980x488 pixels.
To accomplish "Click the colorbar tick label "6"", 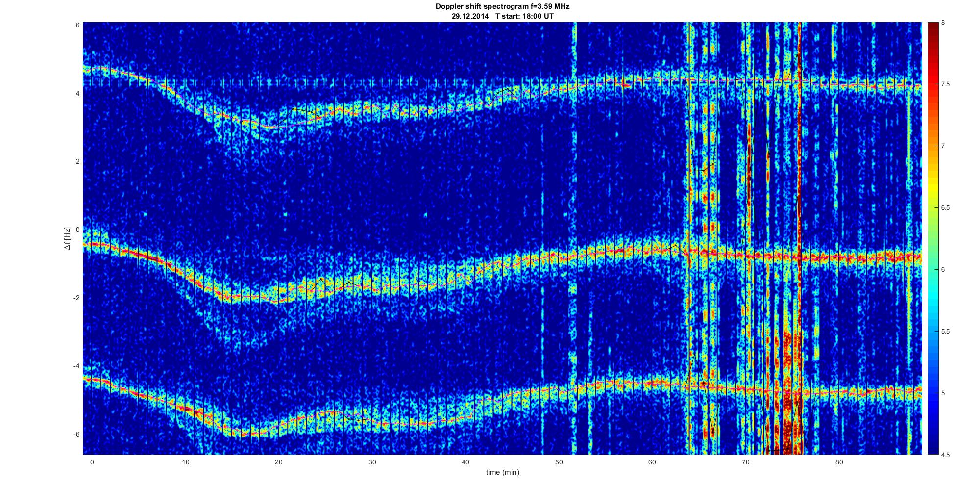I will [943, 270].
